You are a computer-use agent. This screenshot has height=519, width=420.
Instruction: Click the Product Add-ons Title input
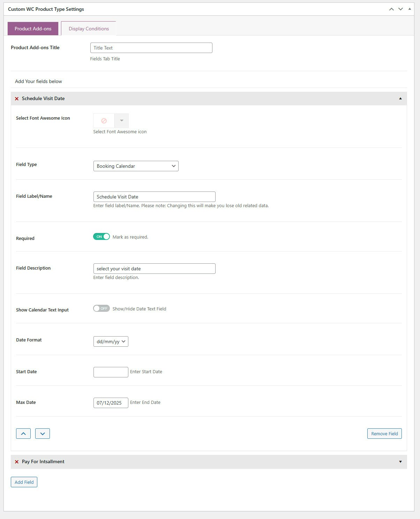pos(151,48)
